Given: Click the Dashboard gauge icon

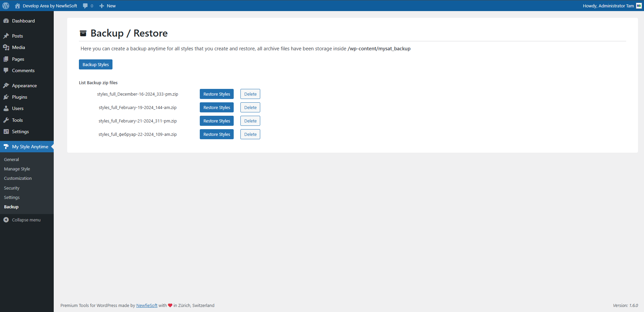Looking at the screenshot, I should tap(6, 21).
